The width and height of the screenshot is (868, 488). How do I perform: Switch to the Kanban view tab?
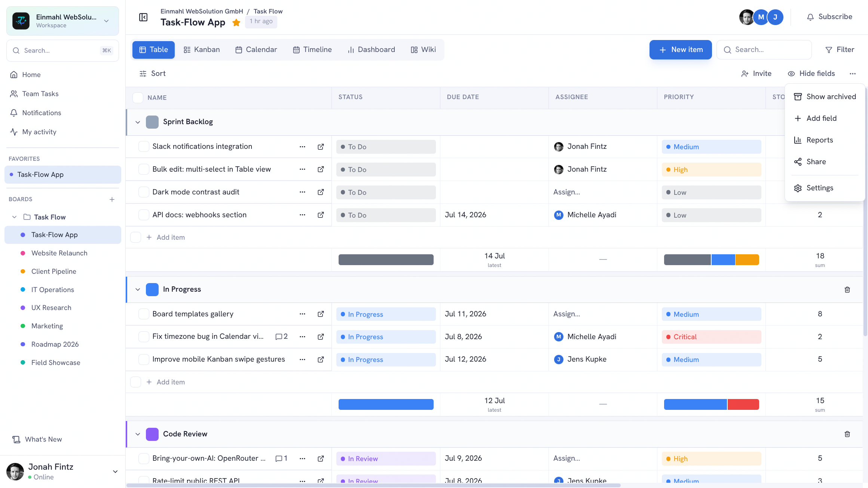(202, 50)
